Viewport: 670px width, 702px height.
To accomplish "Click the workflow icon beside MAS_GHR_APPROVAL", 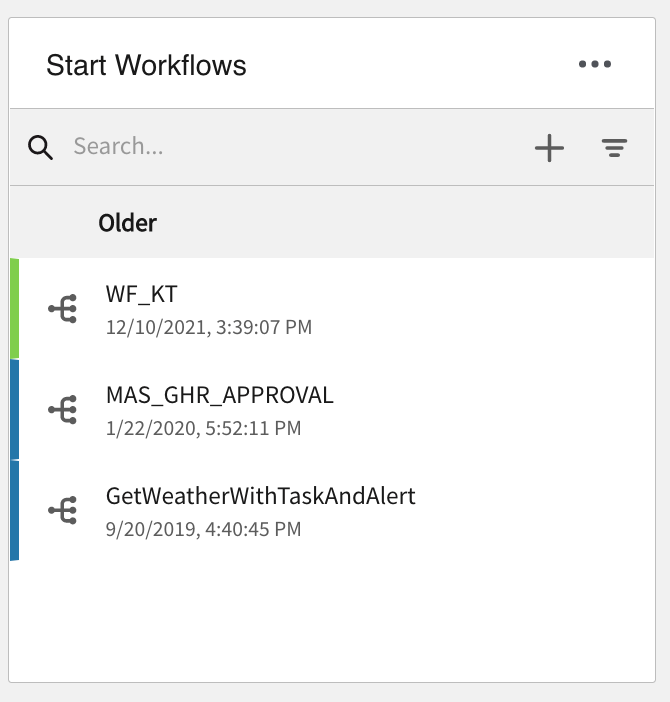I will pyautogui.click(x=63, y=410).
